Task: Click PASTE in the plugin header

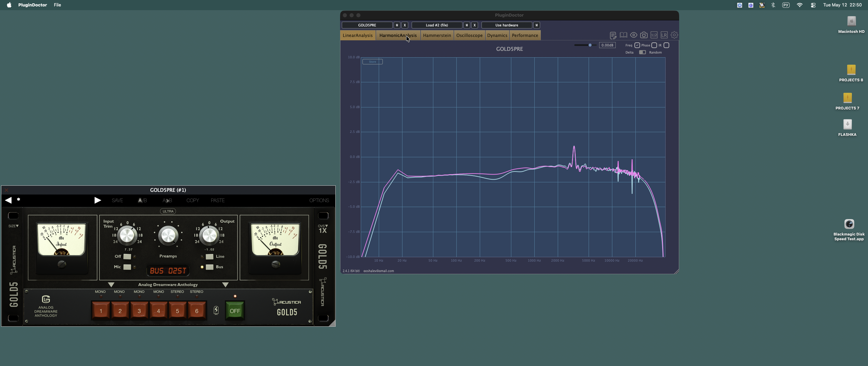Action: click(x=218, y=200)
